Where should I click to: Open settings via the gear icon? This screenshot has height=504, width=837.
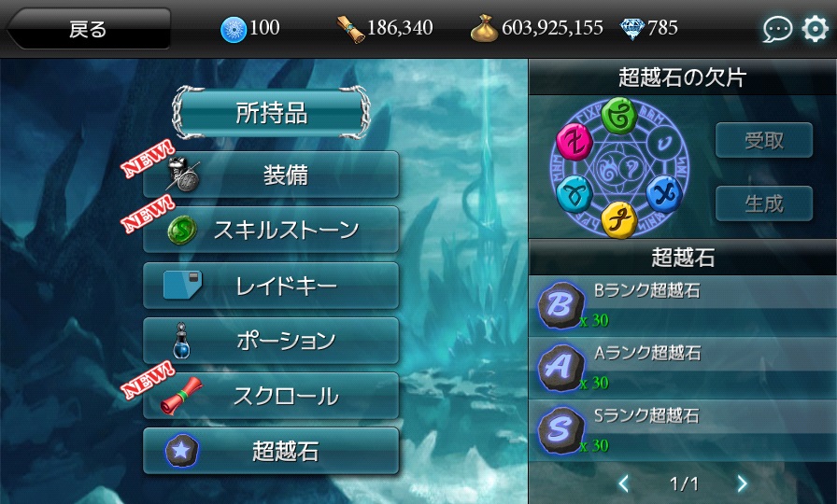(x=816, y=29)
